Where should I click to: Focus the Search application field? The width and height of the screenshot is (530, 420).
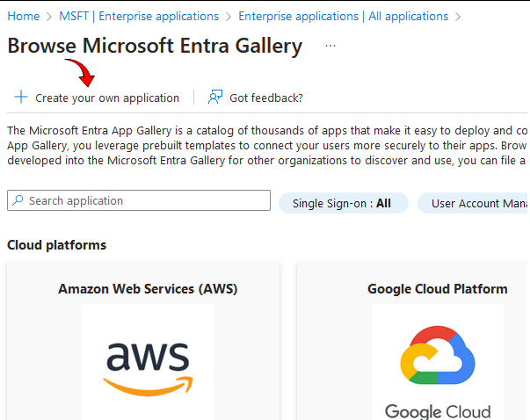tap(139, 200)
